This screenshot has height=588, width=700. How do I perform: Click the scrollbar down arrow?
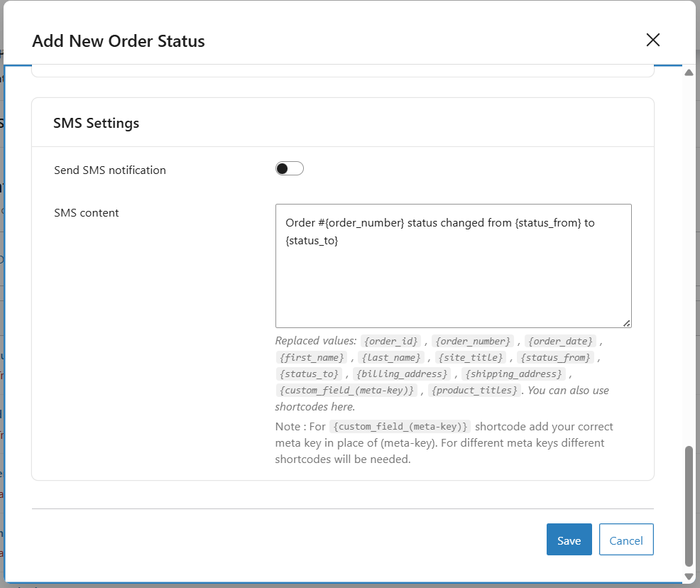point(688,576)
